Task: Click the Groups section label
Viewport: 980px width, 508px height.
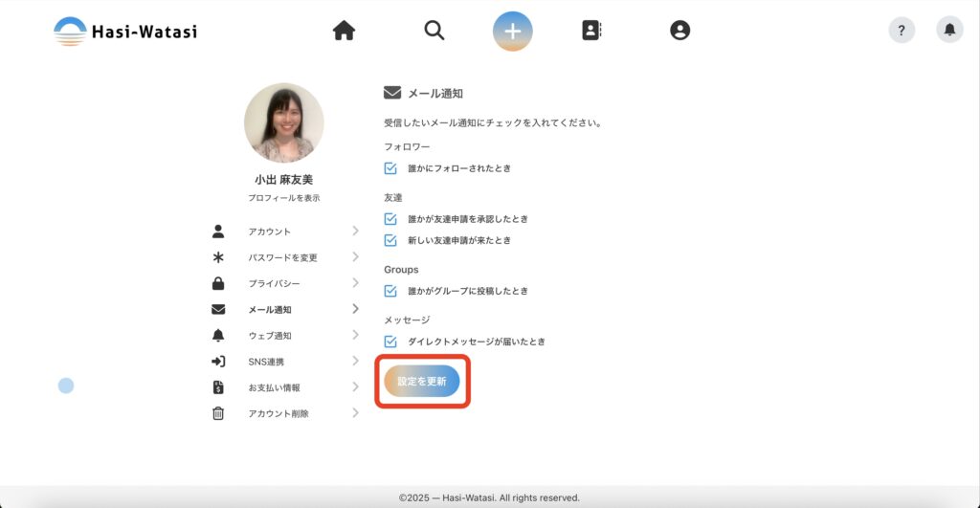Action: tap(401, 270)
